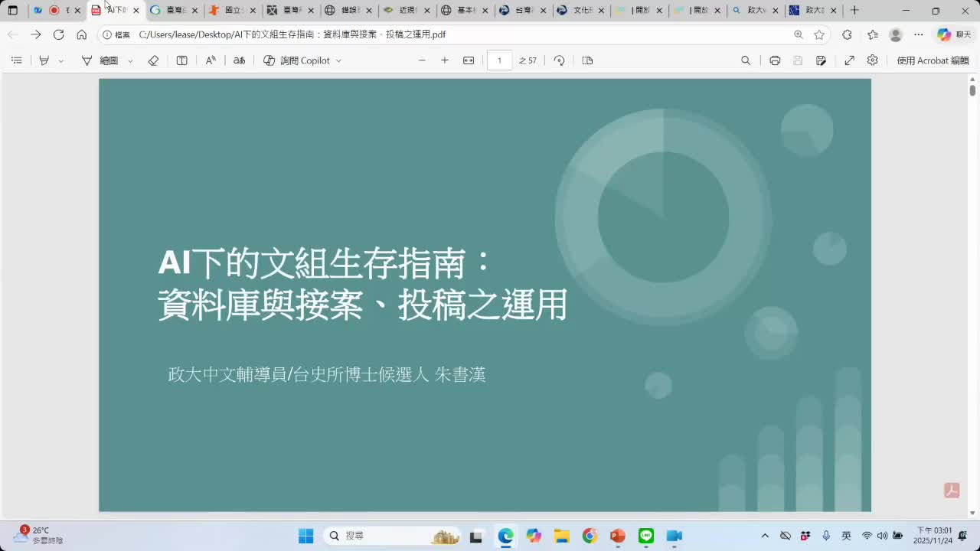This screenshot has width=980, height=551.
Task: Insert a text box with the T tool
Action: (181, 60)
